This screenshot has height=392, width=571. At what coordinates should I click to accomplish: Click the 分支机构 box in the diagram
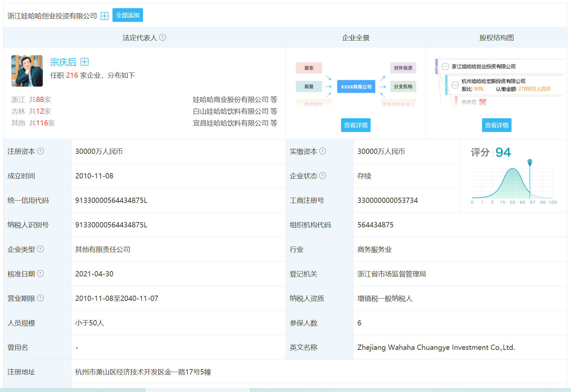click(x=403, y=87)
